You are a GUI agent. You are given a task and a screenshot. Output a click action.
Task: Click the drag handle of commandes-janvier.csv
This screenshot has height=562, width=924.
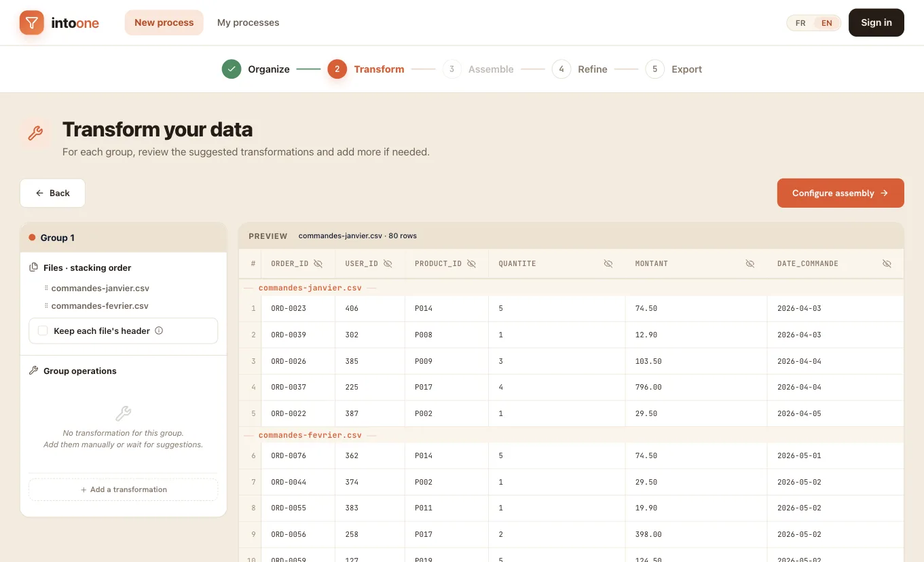tap(46, 288)
